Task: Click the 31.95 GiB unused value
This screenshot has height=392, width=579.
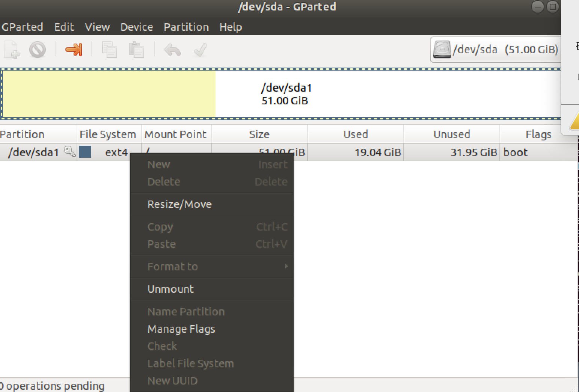Action: (x=474, y=152)
